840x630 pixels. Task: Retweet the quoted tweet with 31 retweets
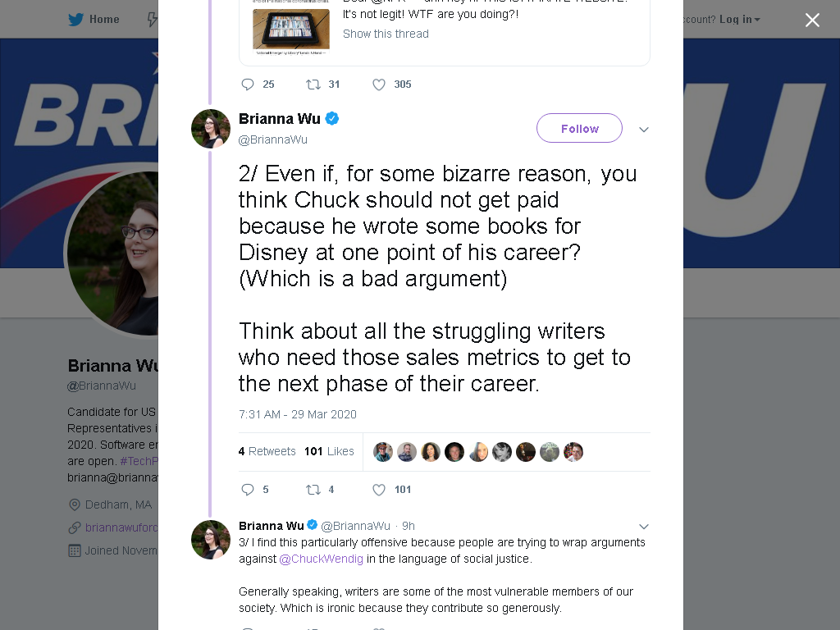[313, 84]
